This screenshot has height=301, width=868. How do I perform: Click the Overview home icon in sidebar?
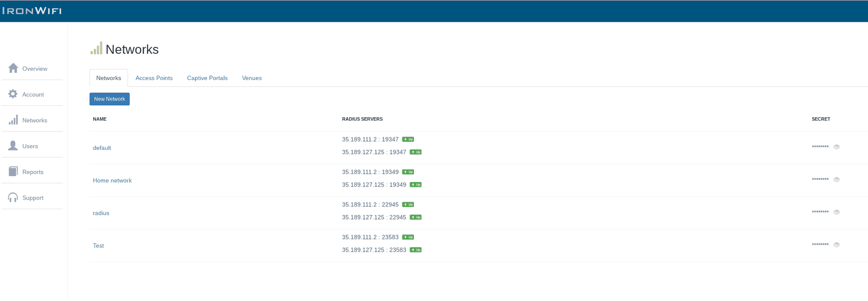coord(13,68)
